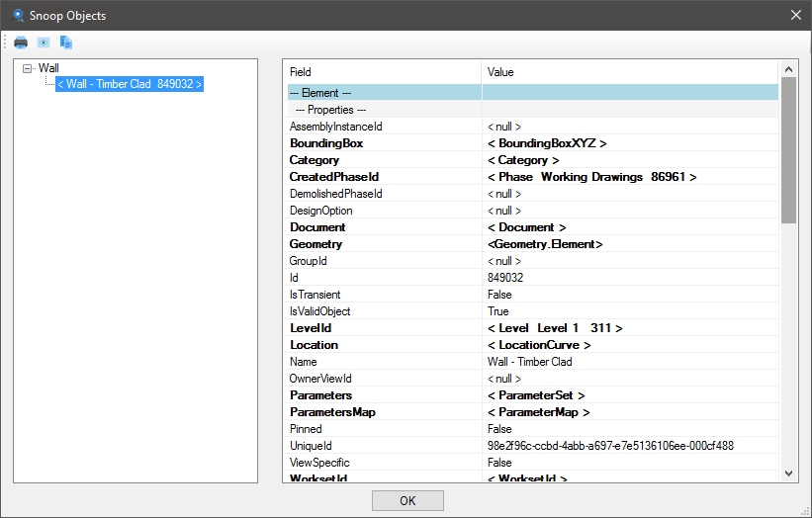The width and height of the screenshot is (812, 518).
Task: Click the Snoop Objects title bar icon
Action: 18,16
